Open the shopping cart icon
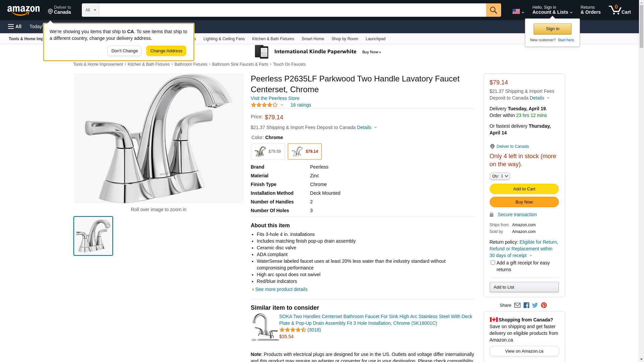The height and width of the screenshot is (362, 644). [x=619, y=10]
